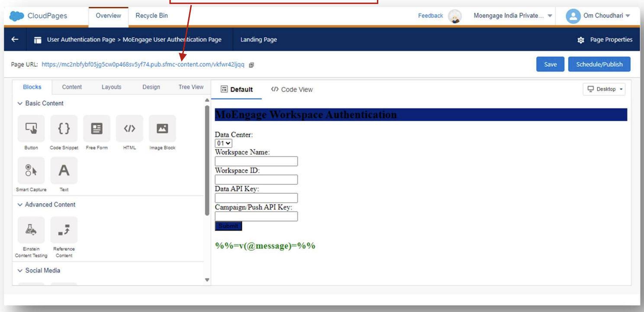Collapse the Basic Content section
The width and height of the screenshot is (644, 312).
[20, 104]
